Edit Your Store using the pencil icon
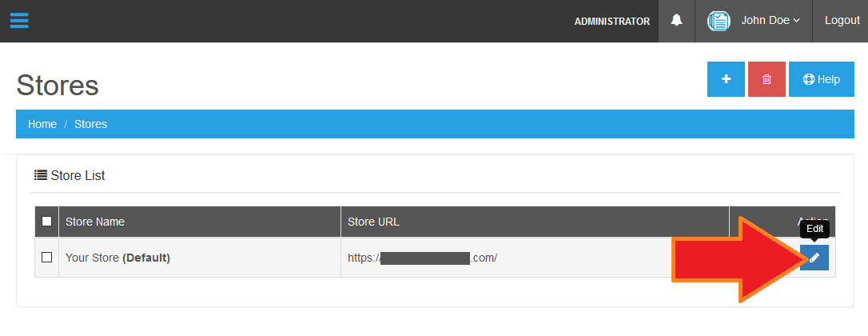This screenshot has width=868, height=336. (814, 258)
